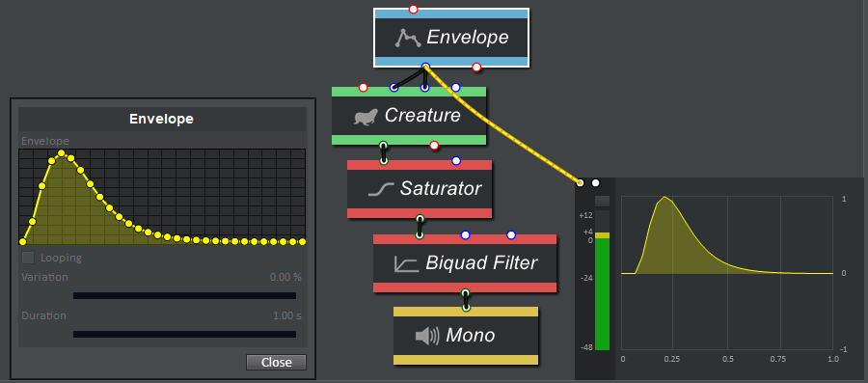
Task: Select the Mono output node
Action: tap(466, 336)
